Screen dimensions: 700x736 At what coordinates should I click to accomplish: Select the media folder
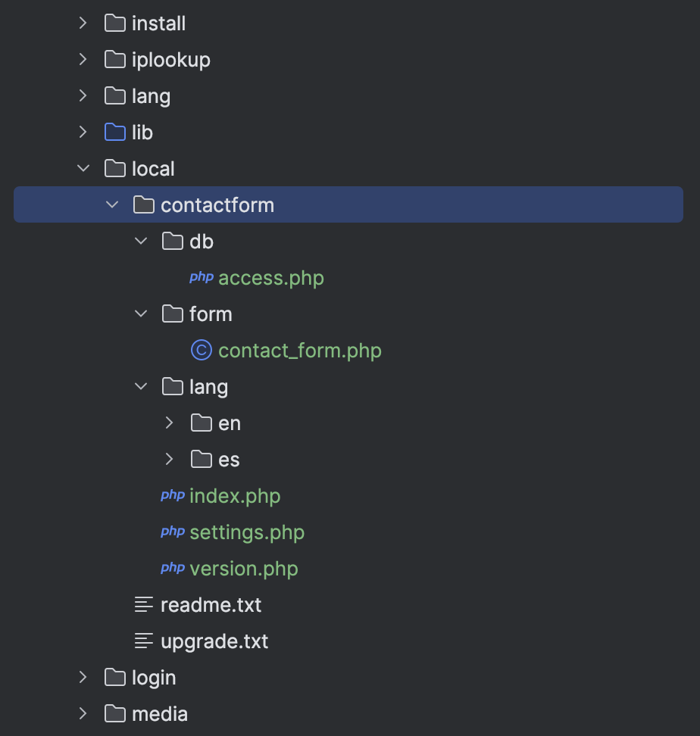159,713
